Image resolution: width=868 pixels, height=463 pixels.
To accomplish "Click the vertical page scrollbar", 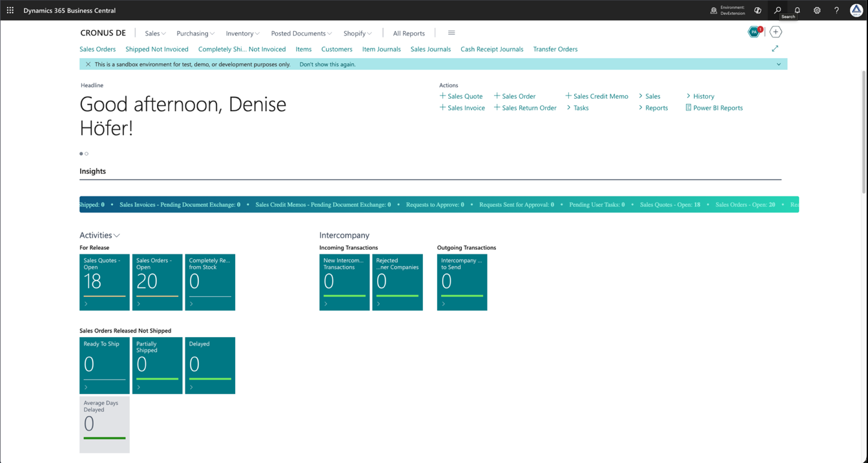I will 864,132.
